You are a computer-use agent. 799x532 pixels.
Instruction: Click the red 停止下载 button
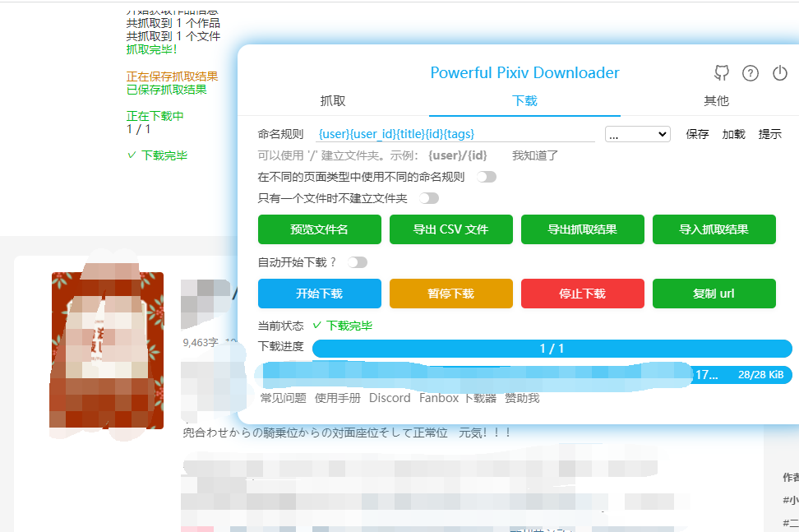click(x=583, y=294)
